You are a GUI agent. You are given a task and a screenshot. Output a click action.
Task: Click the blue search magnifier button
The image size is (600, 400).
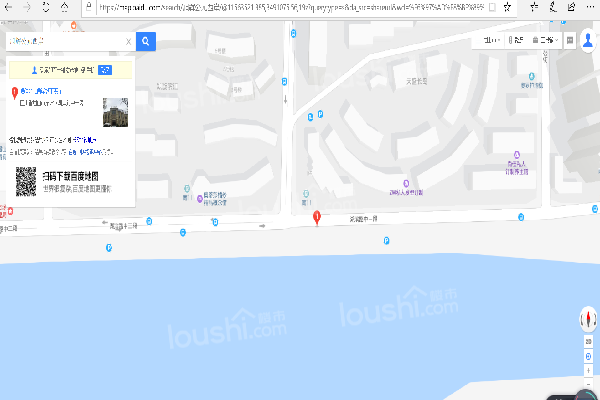click(145, 41)
